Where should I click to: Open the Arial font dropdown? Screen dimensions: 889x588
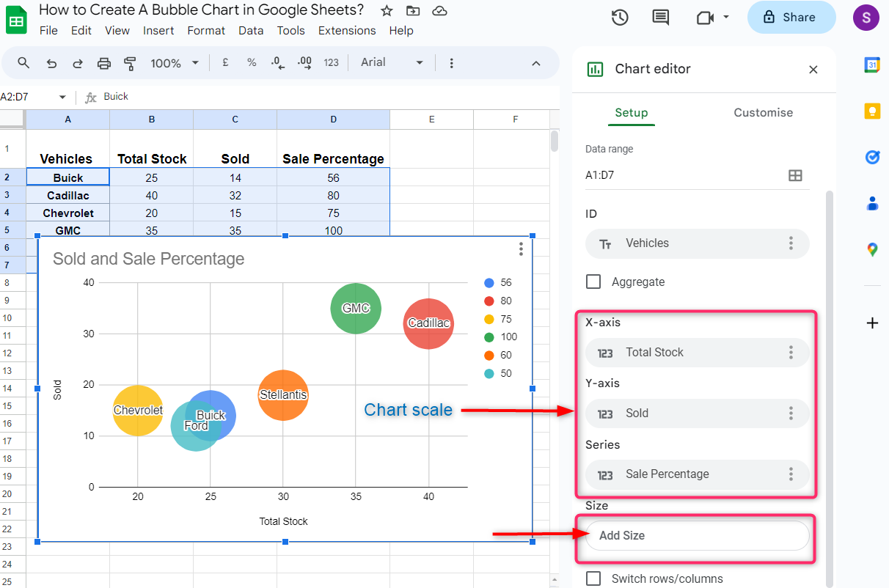coord(392,63)
